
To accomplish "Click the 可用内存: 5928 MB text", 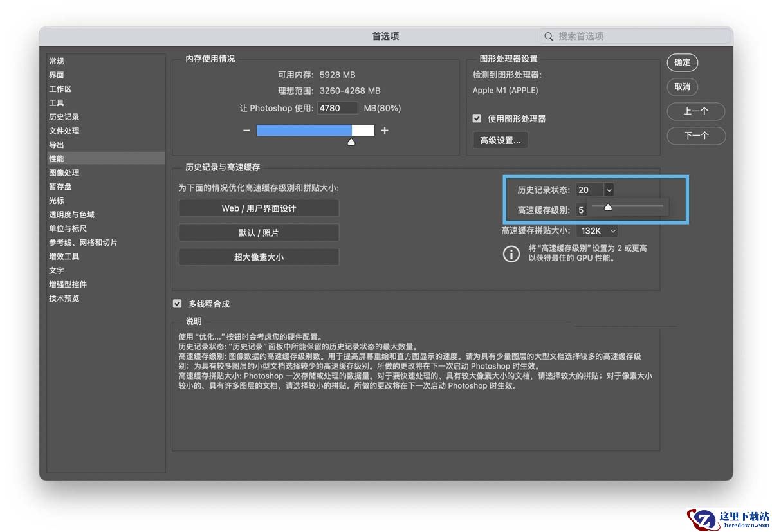I will pos(317,75).
